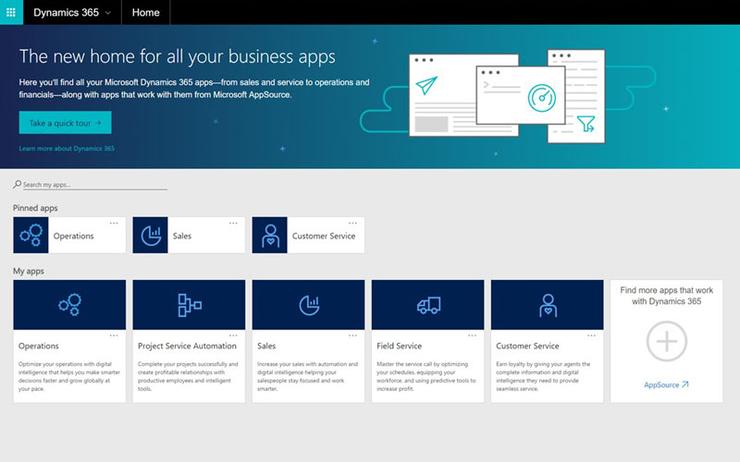Click pinned Sales label
Image resolution: width=740 pixels, height=462 pixels.
tap(182, 236)
